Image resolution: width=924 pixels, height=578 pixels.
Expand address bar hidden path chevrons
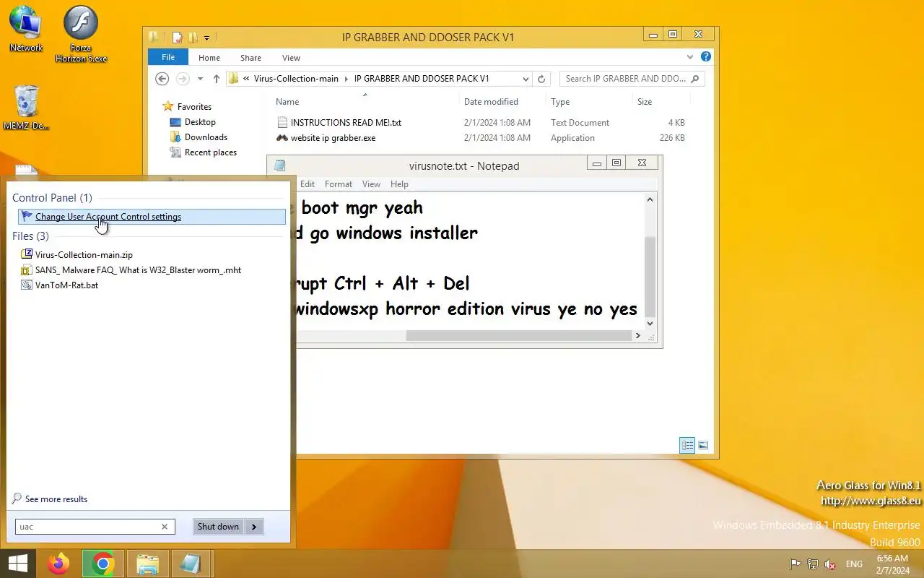point(247,79)
